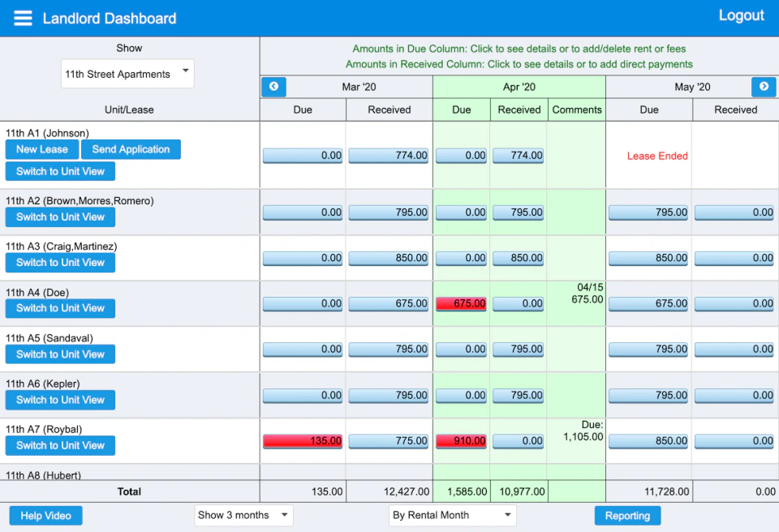779x532 pixels.
Task: Click Logout in the top bar
Action: coord(741,15)
